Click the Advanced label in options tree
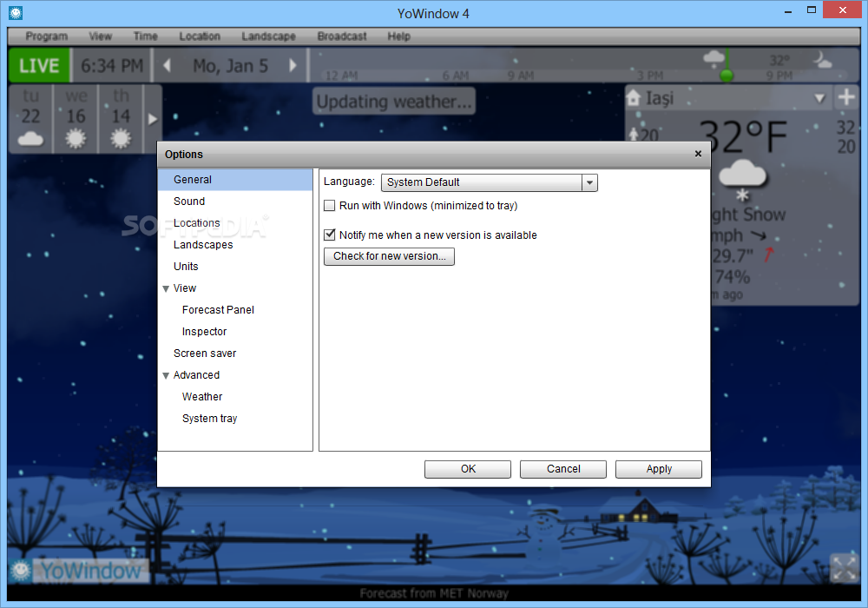The image size is (868, 608). point(196,375)
